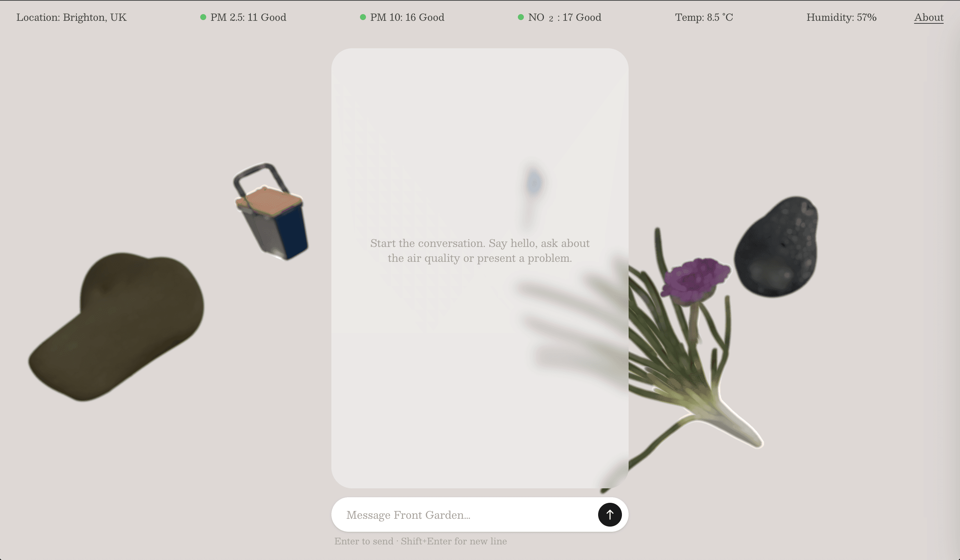
Task: Click the Location: Brighton, UK label
Action: (x=71, y=17)
